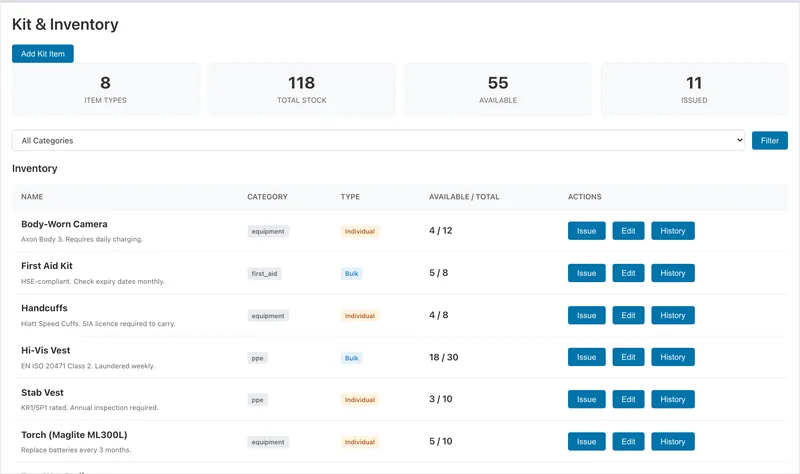The width and height of the screenshot is (800, 474).
Task: Click the Hiatt Speed Cuffs description
Action: (x=98, y=324)
